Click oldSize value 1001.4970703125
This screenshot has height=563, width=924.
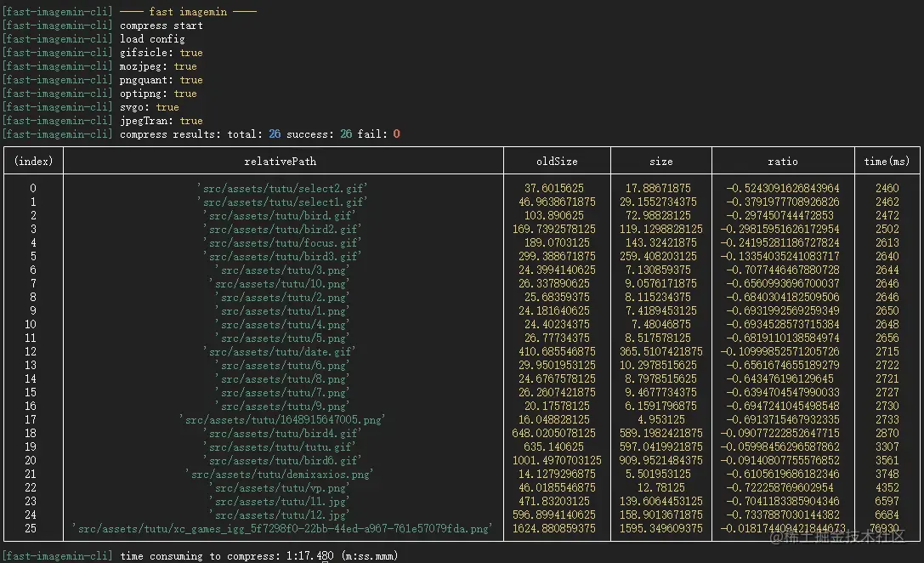tap(557, 460)
